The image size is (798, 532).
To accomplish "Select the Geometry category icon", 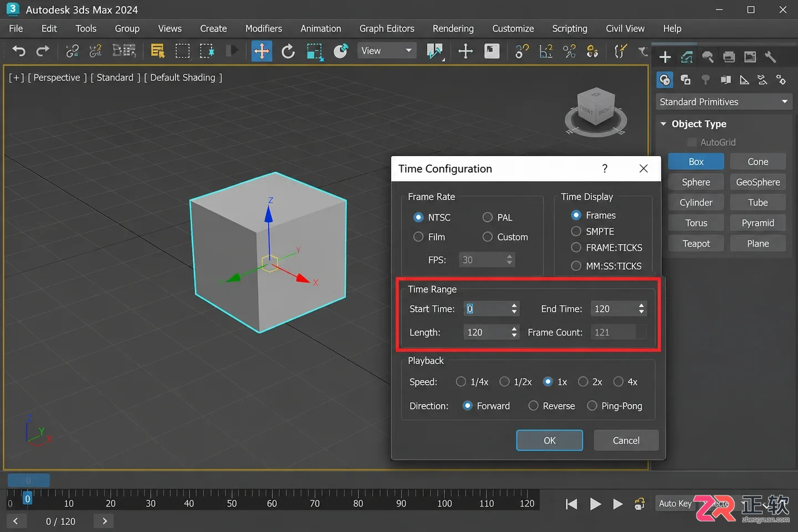I will coord(665,80).
